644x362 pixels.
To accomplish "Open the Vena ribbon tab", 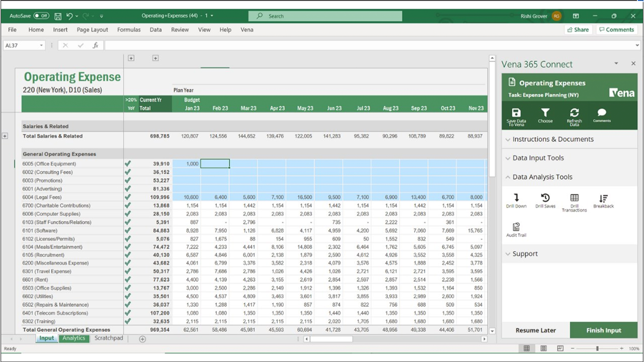I will [247, 30].
